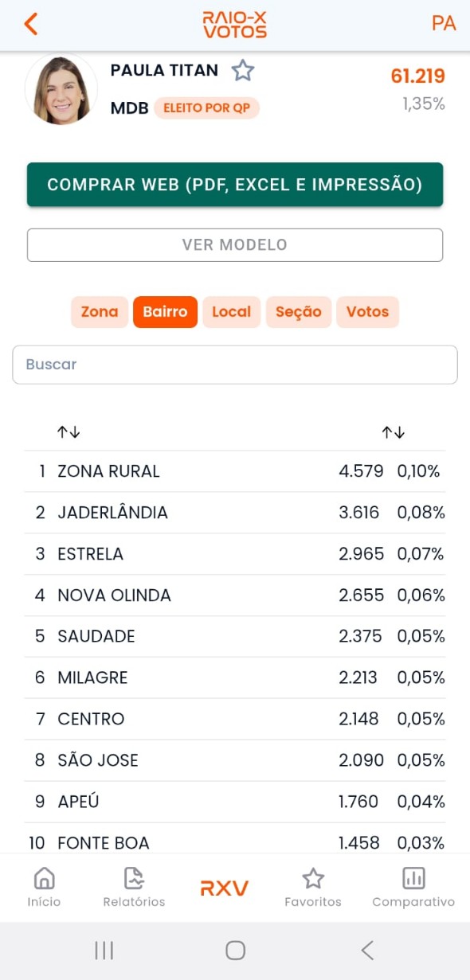Switch to the Votos tab

point(367,312)
